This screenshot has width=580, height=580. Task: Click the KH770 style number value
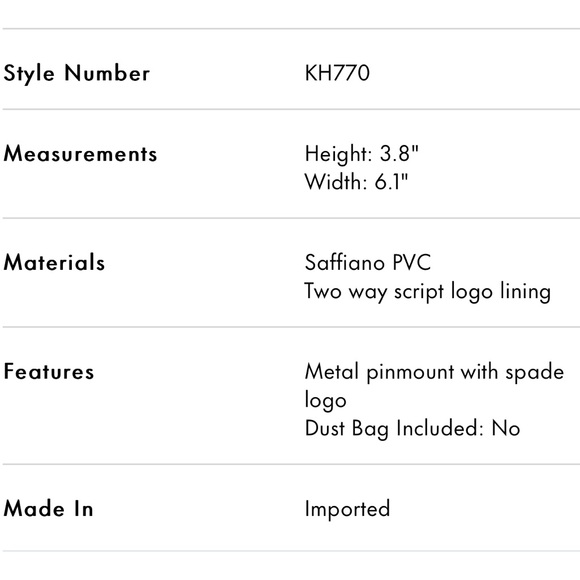[337, 72]
